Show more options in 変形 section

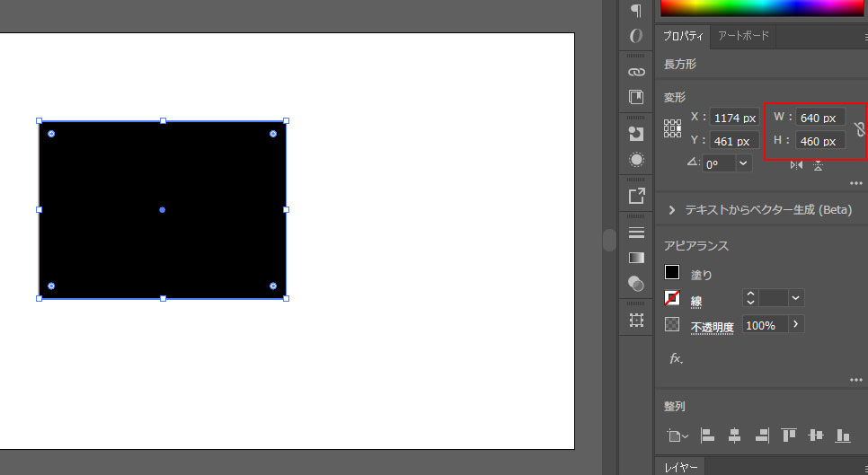855,183
